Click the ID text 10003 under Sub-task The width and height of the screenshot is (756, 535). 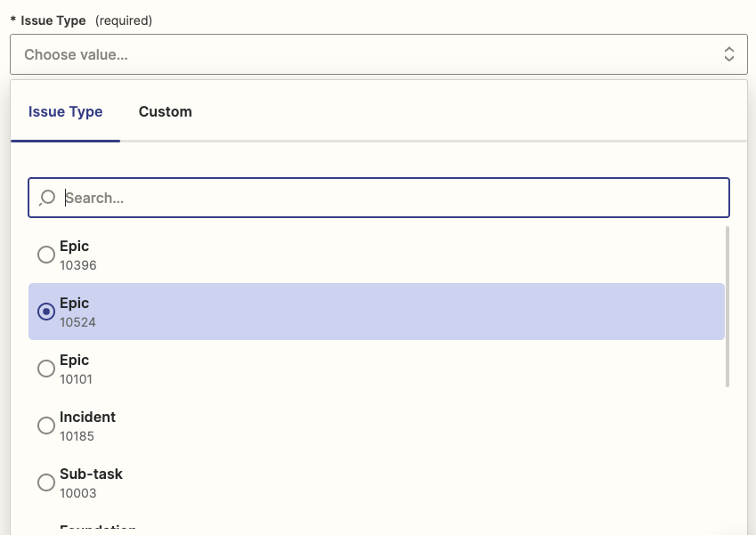(77, 493)
